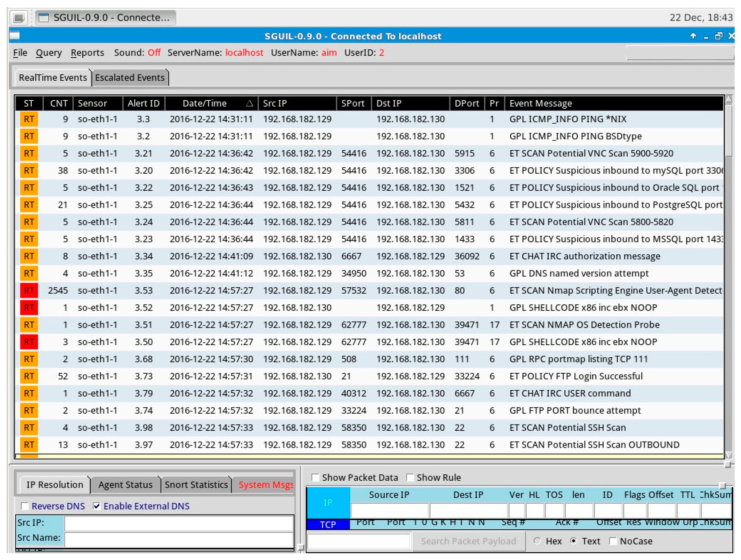Click the Date/Time sort arrow

pos(249,103)
